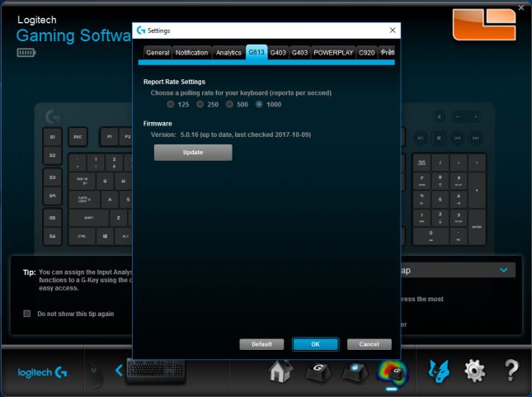This screenshot has height=397, width=532.
Task: Click the Windows key on the keyboard image
Action: (x=105, y=236)
